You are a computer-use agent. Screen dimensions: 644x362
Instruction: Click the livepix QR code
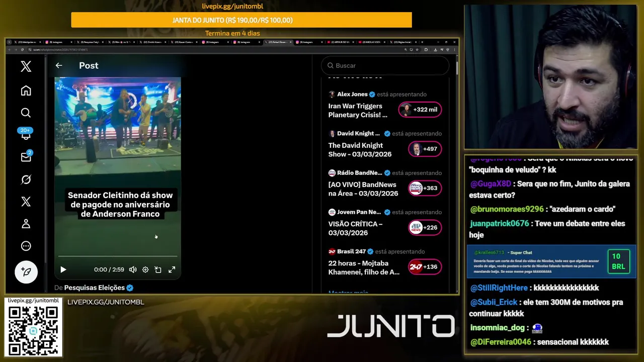click(x=33, y=330)
